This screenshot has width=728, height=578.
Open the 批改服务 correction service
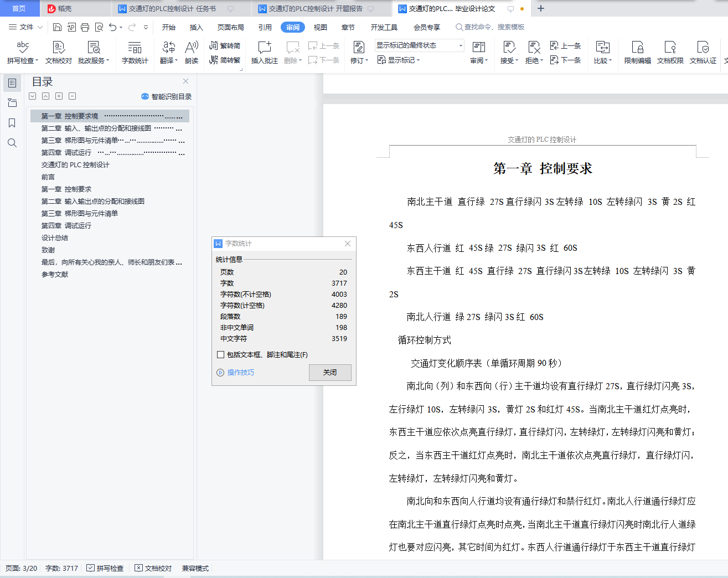pyautogui.click(x=94, y=53)
